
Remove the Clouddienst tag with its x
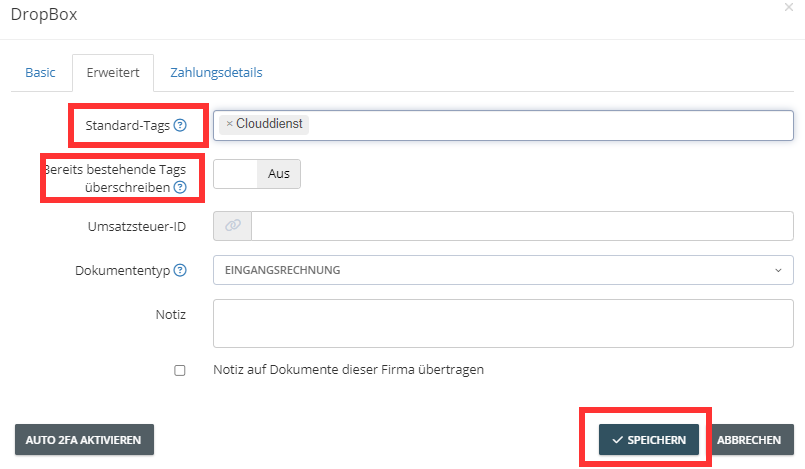click(229, 124)
